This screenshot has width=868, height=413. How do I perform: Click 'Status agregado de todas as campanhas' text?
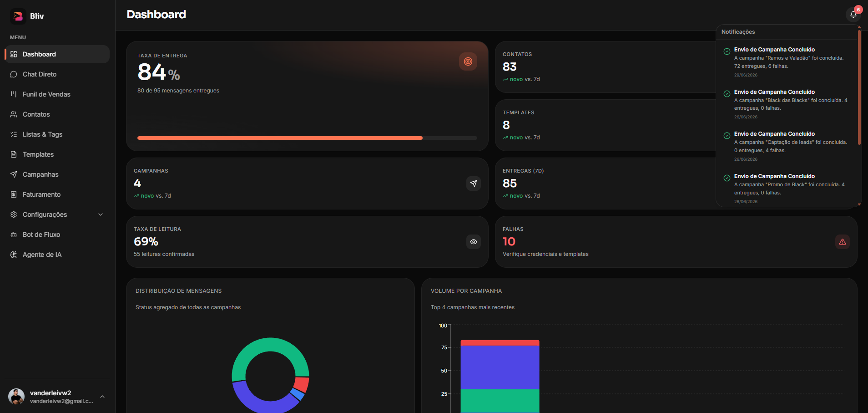pyautogui.click(x=188, y=307)
